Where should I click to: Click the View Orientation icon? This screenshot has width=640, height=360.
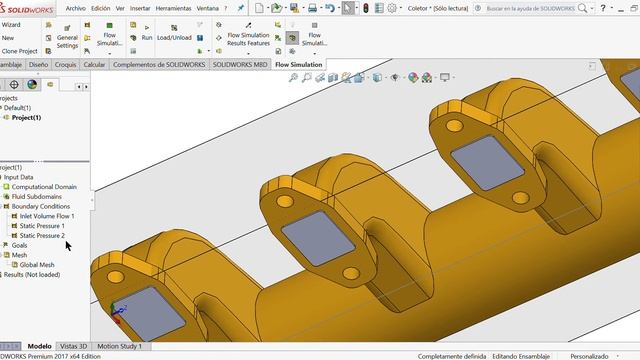(x=359, y=77)
